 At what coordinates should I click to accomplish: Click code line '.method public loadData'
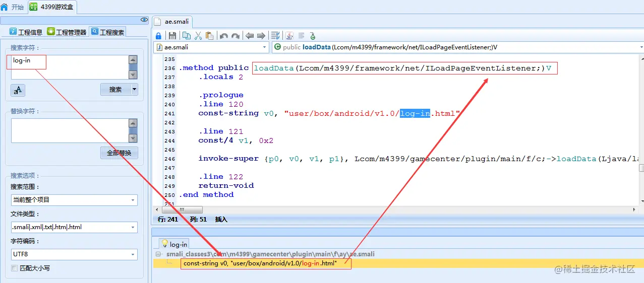point(365,68)
